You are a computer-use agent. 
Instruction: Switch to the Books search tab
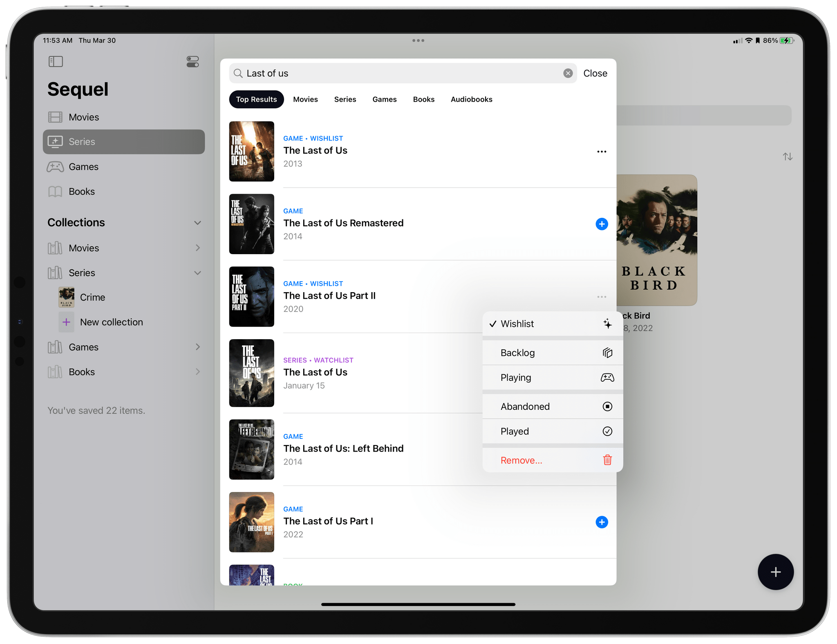tap(423, 99)
